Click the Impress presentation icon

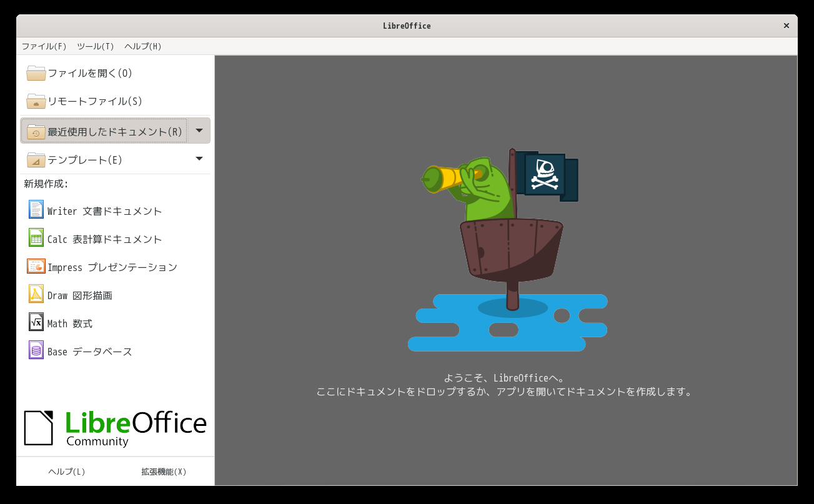(x=36, y=266)
